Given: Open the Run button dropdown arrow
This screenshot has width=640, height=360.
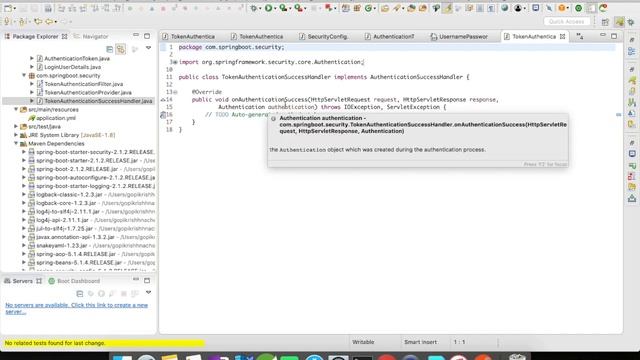Looking at the screenshot, I should (275, 8).
